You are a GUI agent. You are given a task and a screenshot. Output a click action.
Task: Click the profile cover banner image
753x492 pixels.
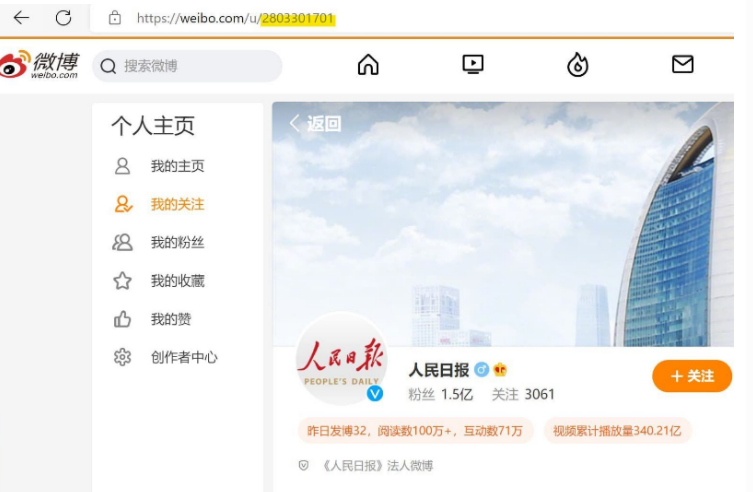[x=503, y=224]
